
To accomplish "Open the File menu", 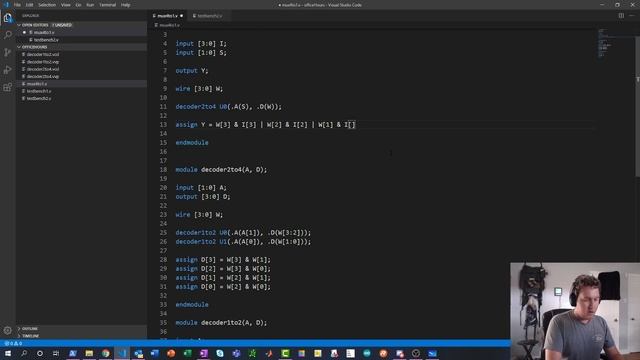I will (x=17, y=5).
